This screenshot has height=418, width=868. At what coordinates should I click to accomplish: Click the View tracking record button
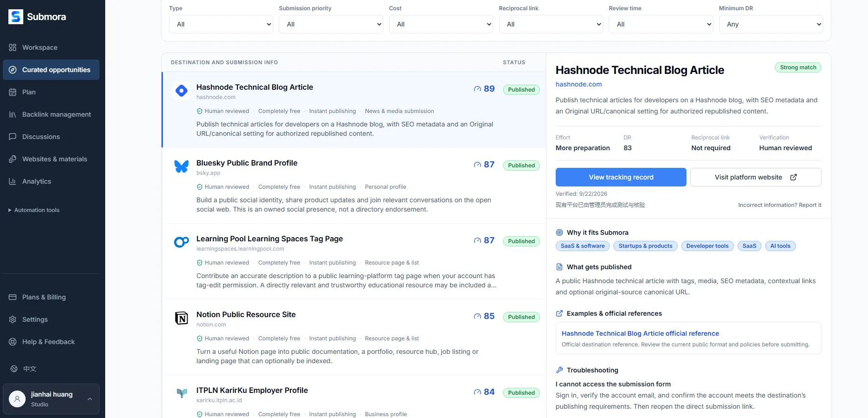tap(621, 177)
